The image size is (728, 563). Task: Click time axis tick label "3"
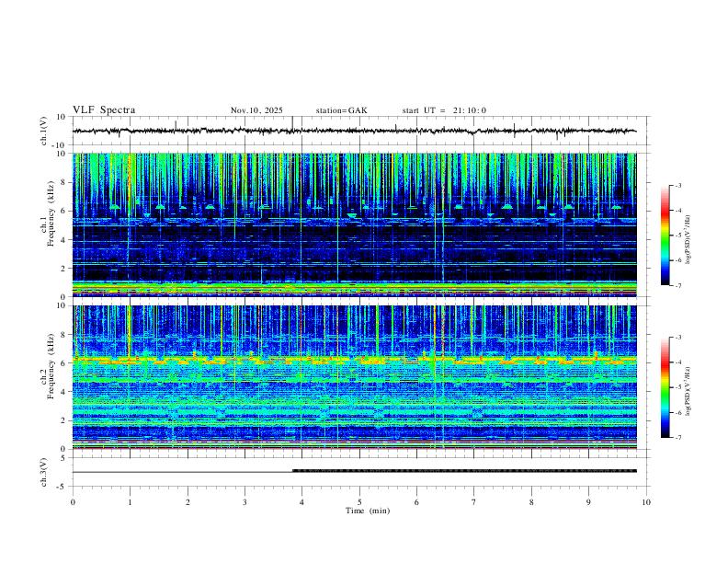[x=245, y=502]
